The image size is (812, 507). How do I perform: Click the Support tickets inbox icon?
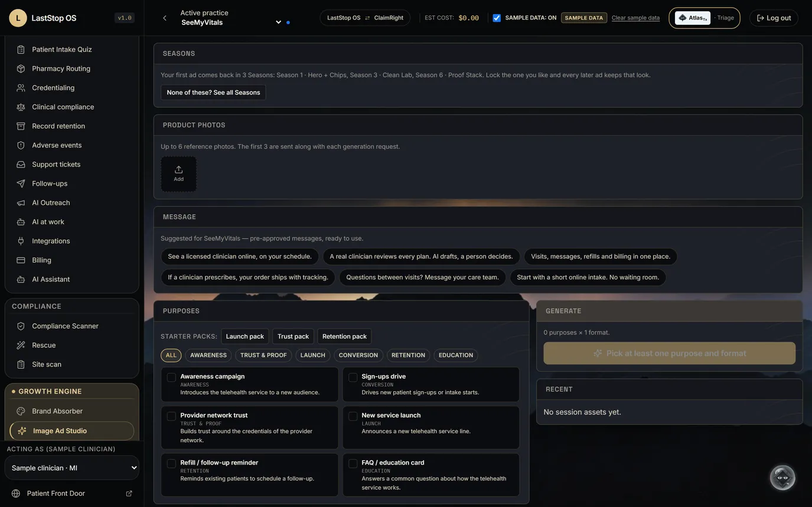(21, 165)
